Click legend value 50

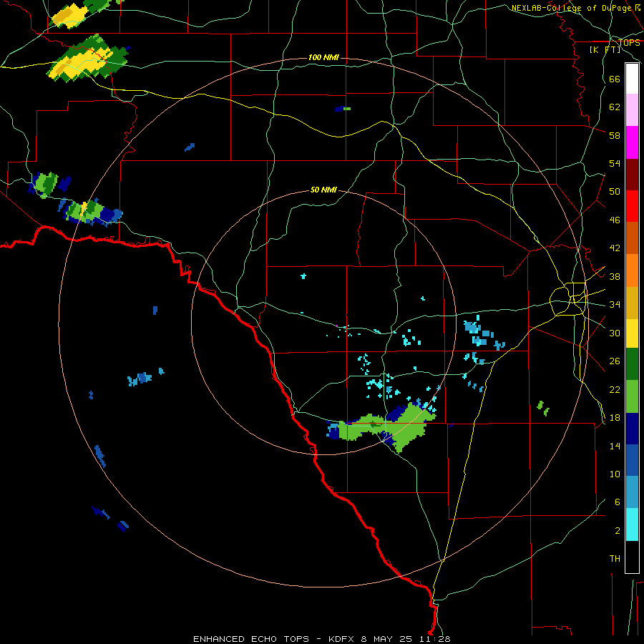pos(615,192)
